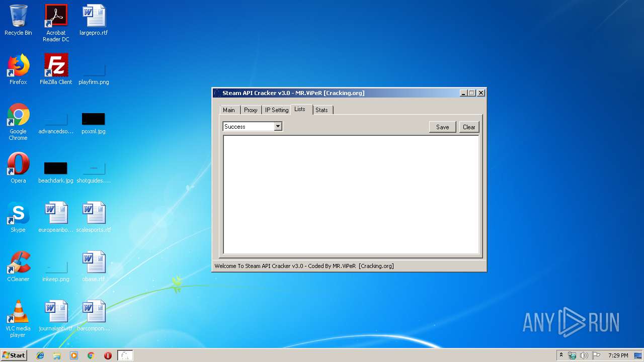Select poxml.jpg desktop file
This screenshot has width=644, height=362.
point(94,124)
